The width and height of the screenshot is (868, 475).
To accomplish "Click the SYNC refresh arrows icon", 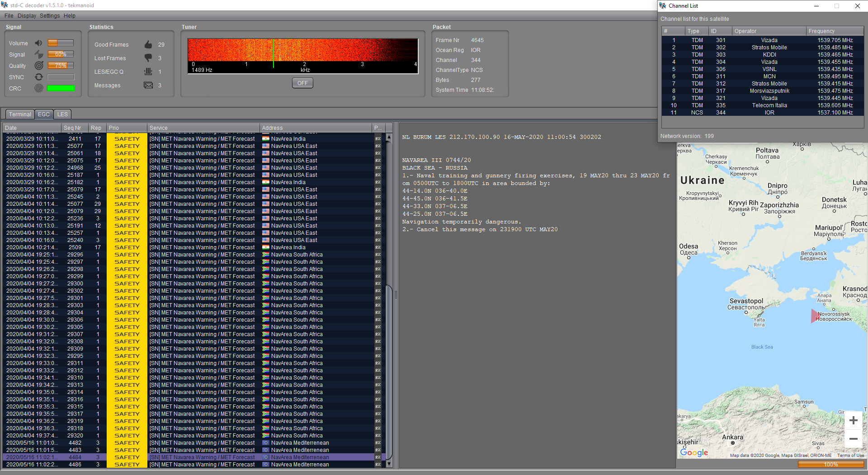I will [x=39, y=77].
